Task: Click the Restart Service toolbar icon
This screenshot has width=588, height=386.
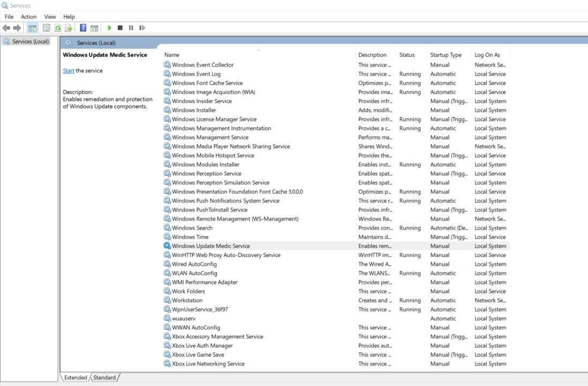Action: pyautogui.click(x=142, y=28)
